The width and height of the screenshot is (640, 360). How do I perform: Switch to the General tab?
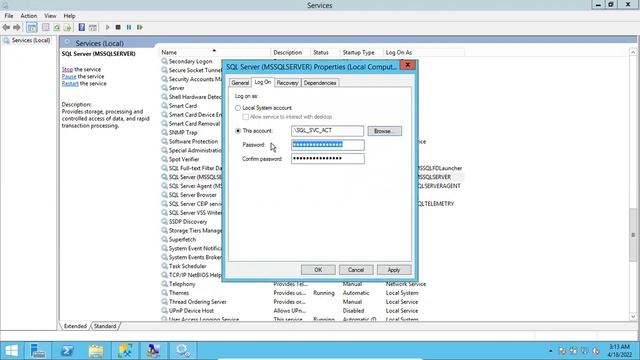pos(240,83)
